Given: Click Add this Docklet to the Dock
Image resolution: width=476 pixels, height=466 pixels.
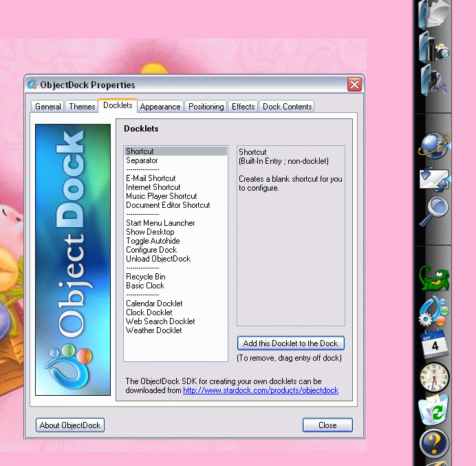Looking at the screenshot, I should coord(290,343).
